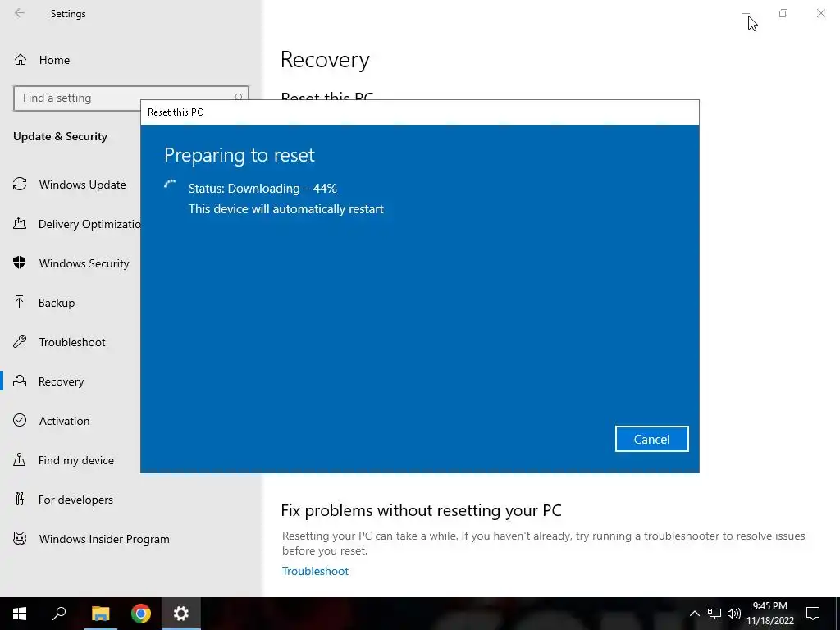Close the Settings window
840x630 pixels.
[820, 13]
